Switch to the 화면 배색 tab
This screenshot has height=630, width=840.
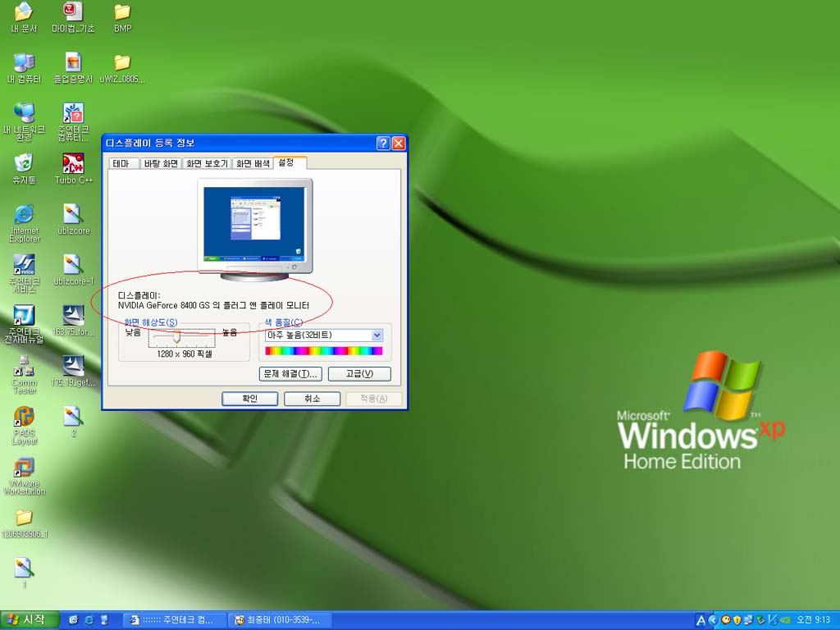tap(253, 163)
